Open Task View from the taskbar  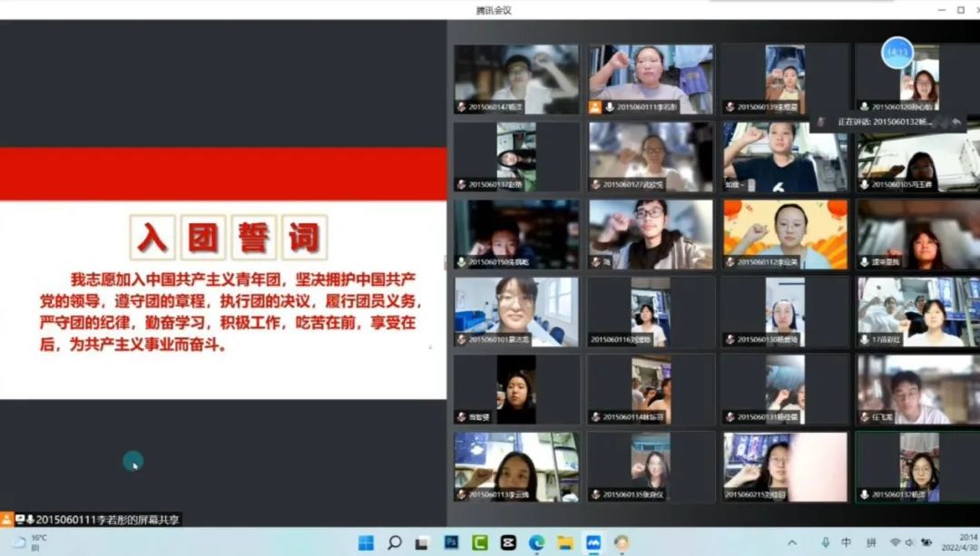tap(423, 542)
